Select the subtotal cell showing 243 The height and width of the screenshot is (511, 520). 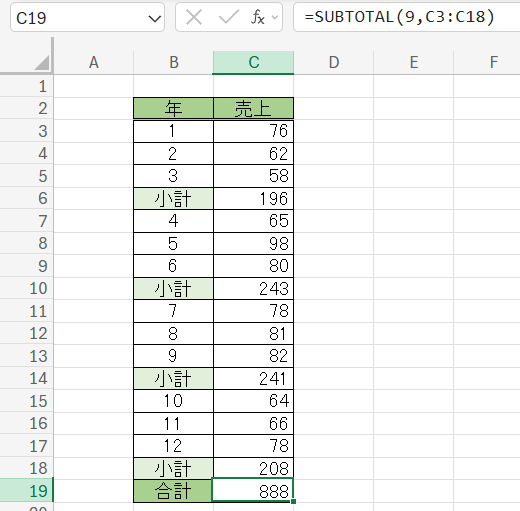click(x=253, y=288)
